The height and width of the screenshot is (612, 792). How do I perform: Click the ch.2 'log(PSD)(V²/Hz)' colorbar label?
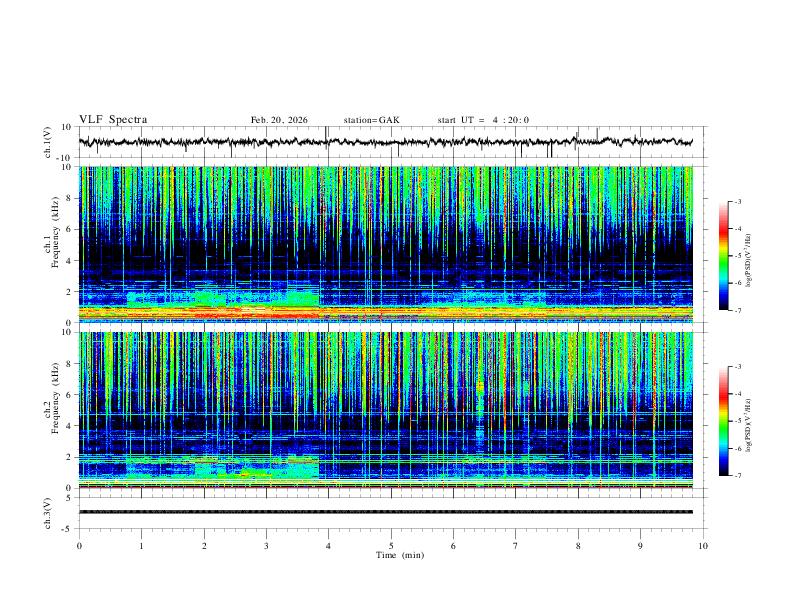point(749,426)
